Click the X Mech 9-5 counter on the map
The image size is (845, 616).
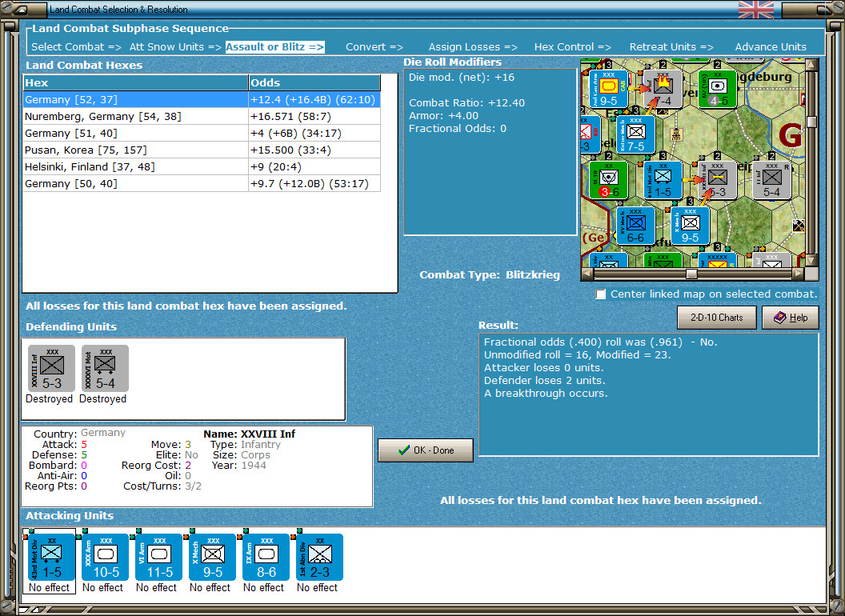pos(690,226)
